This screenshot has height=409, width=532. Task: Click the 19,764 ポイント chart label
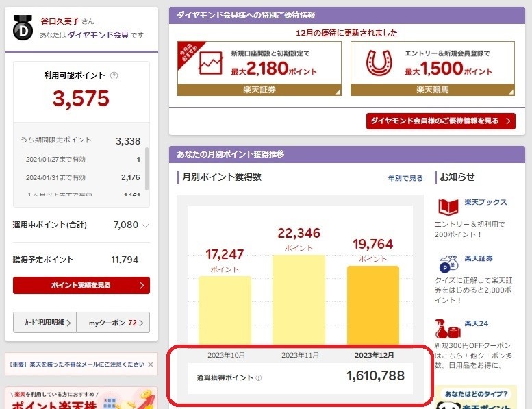click(x=373, y=249)
